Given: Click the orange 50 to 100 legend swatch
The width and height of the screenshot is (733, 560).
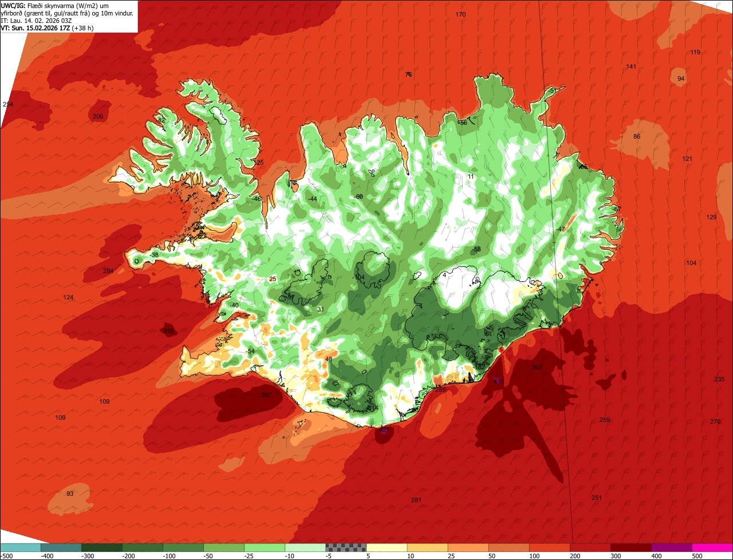Looking at the screenshot, I should click(509, 547).
